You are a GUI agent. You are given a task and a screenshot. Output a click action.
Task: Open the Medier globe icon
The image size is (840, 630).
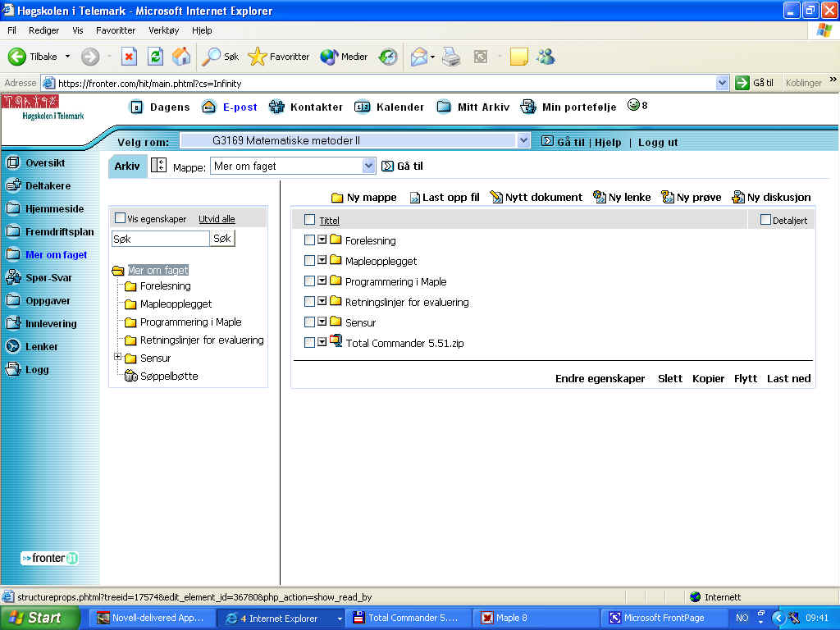[x=328, y=57]
